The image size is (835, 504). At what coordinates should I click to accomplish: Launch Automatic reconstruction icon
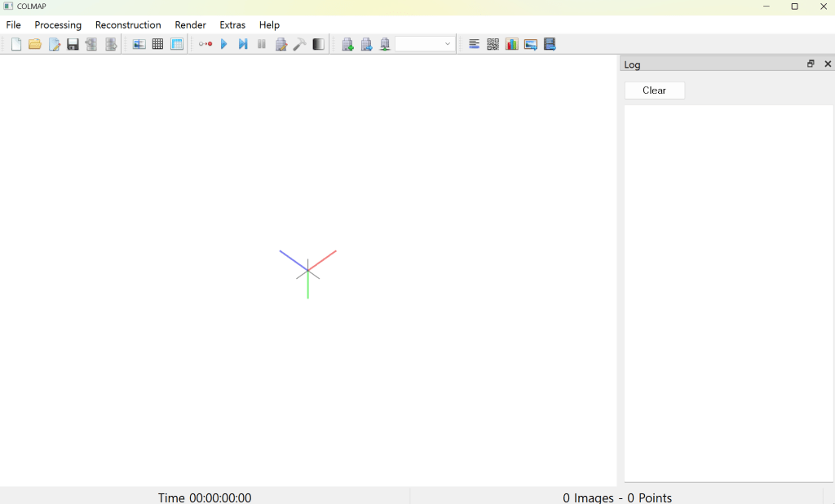(205, 44)
